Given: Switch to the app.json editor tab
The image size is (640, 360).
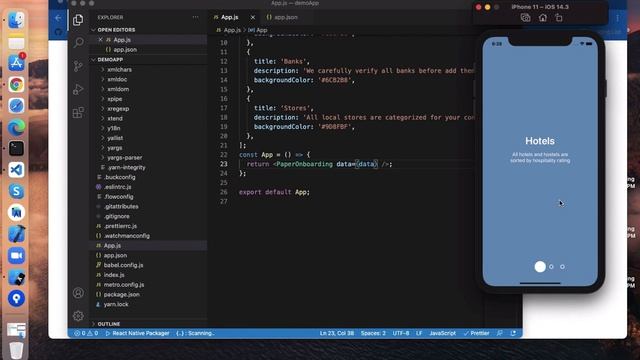Looking at the screenshot, I should (286, 17).
